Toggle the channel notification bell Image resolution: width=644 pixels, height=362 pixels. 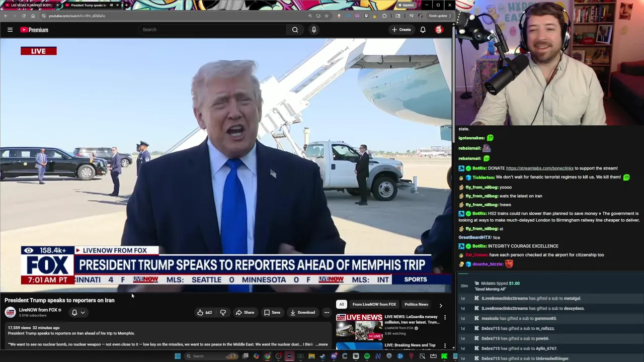click(74, 312)
